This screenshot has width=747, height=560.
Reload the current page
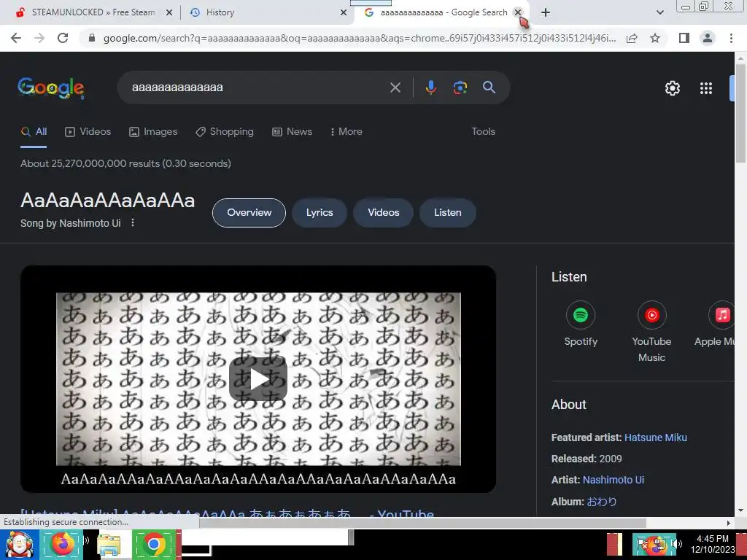click(x=63, y=38)
